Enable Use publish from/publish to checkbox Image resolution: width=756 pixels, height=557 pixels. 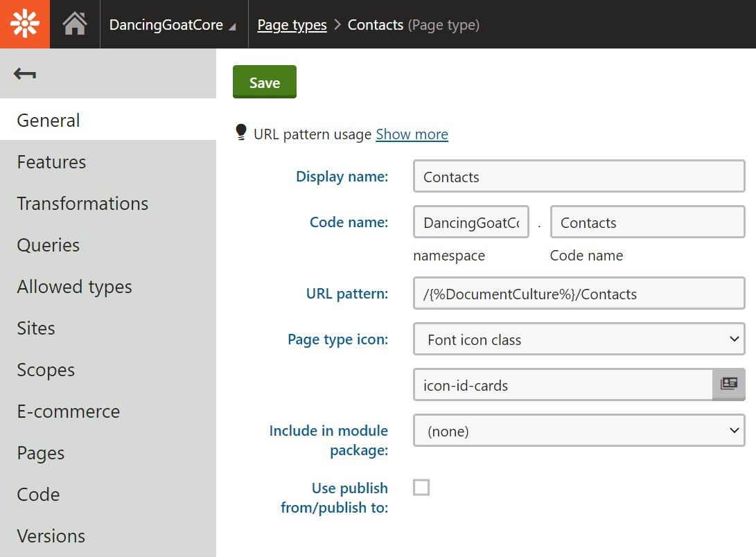click(421, 487)
